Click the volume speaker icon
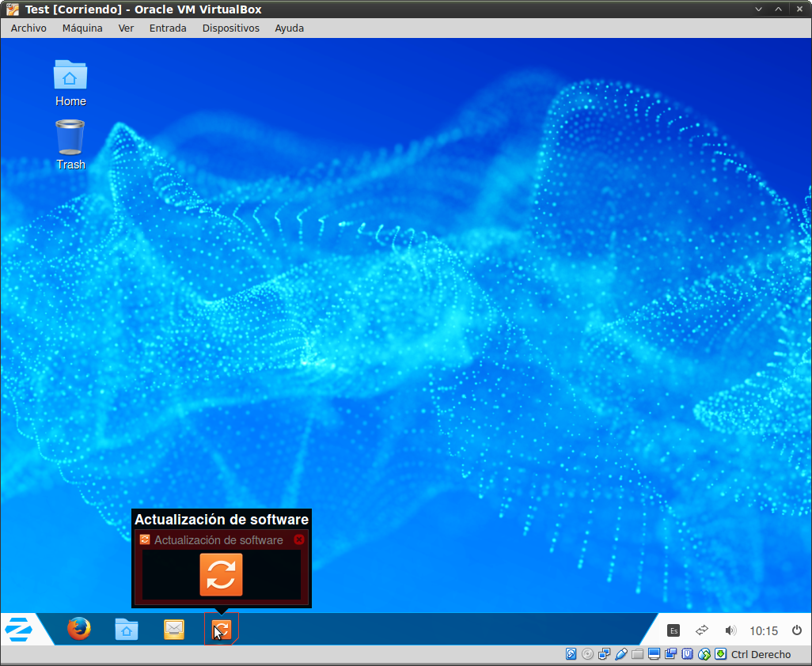This screenshot has width=812, height=666. (730, 630)
